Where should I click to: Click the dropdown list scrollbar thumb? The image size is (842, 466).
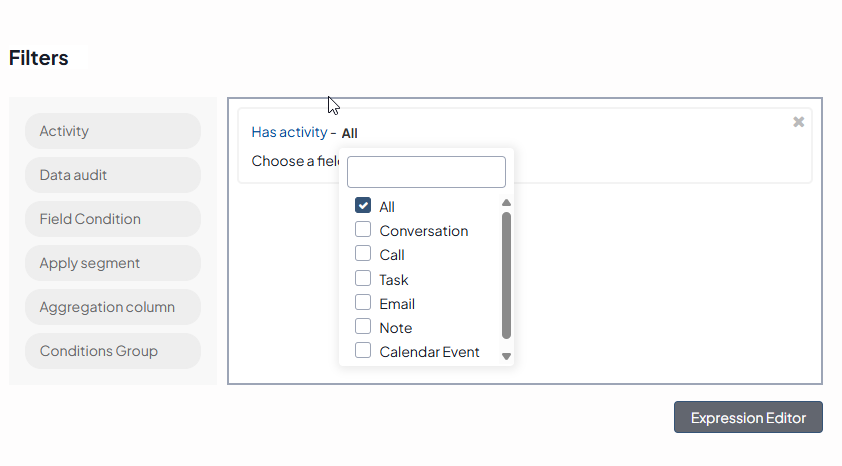tap(506, 275)
